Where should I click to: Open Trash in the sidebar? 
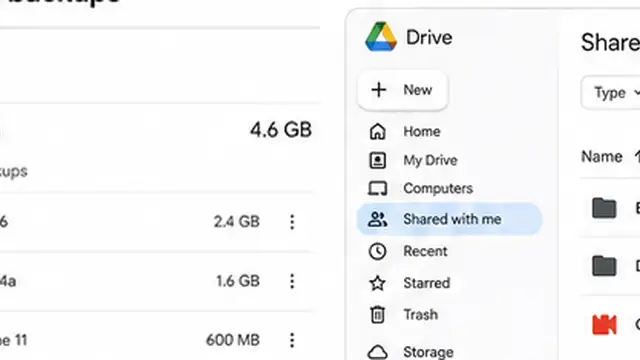(x=420, y=315)
